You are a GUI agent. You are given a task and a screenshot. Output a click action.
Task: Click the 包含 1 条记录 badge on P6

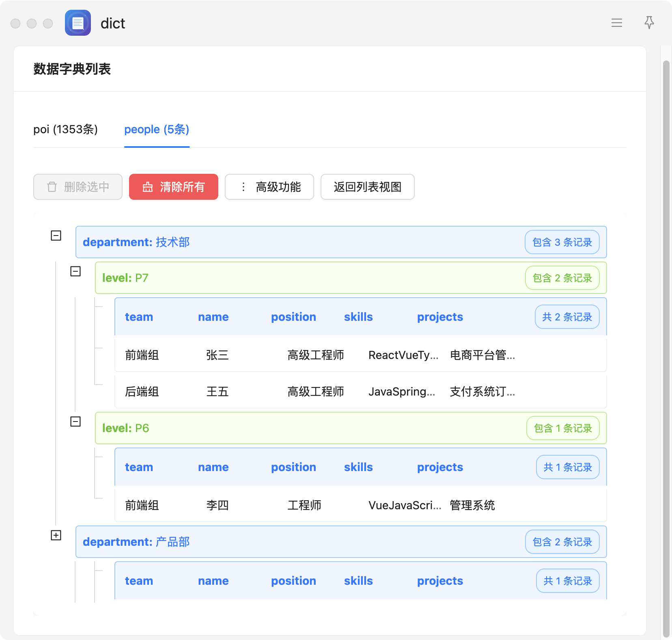(x=563, y=428)
